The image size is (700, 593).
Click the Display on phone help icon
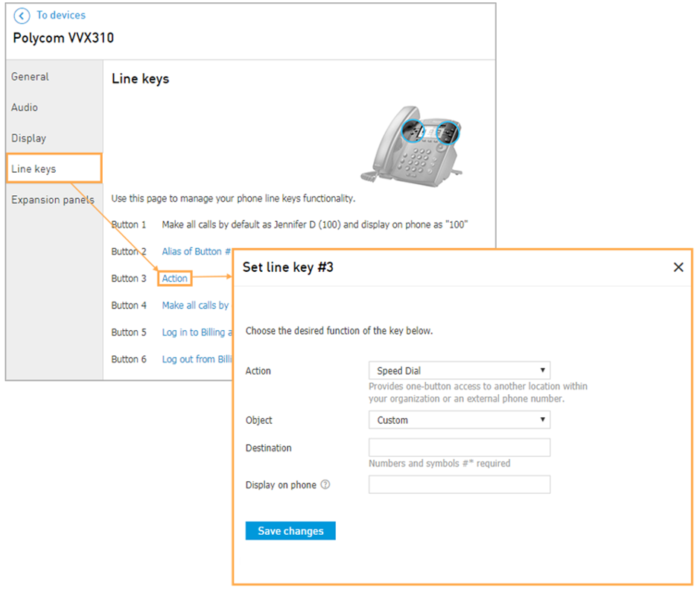click(325, 484)
